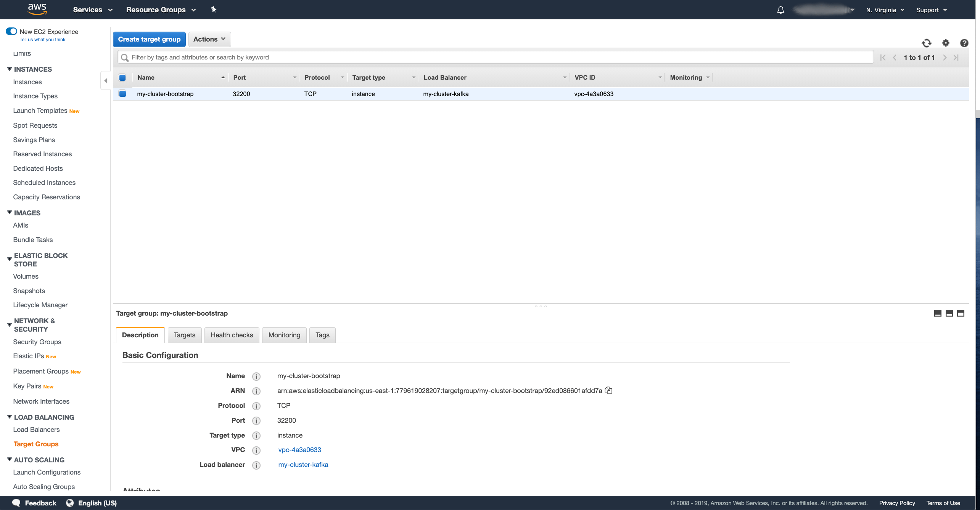
Task: Open the my-cluster-kafka load balancer link
Action: tap(303, 465)
